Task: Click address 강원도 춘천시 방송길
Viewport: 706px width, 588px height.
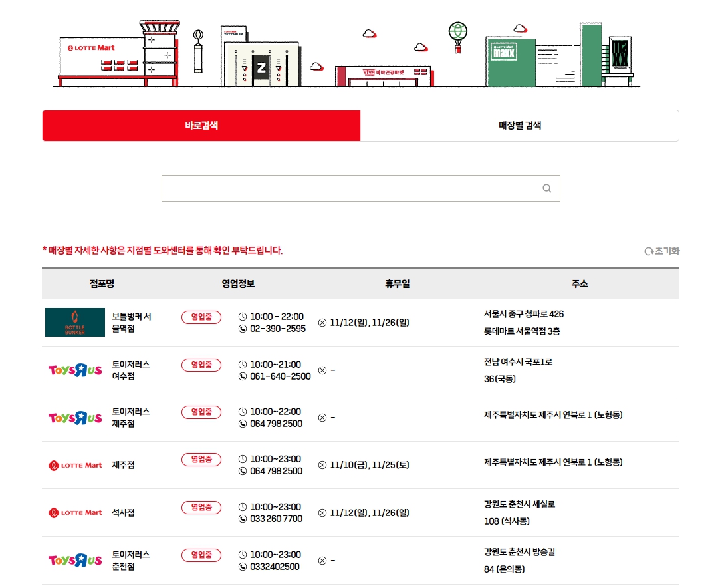Action: click(x=520, y=552)
